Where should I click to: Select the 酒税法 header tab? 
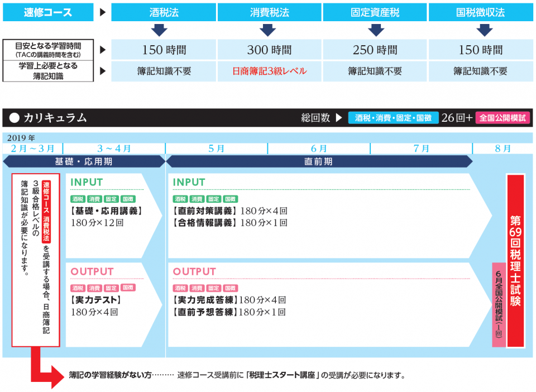[x=164, y=12]
